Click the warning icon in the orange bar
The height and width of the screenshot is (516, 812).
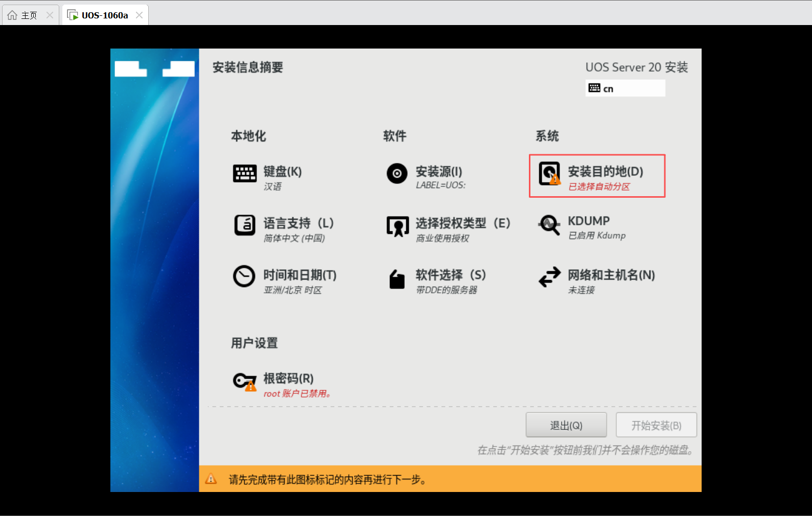(x=211, y=479)
